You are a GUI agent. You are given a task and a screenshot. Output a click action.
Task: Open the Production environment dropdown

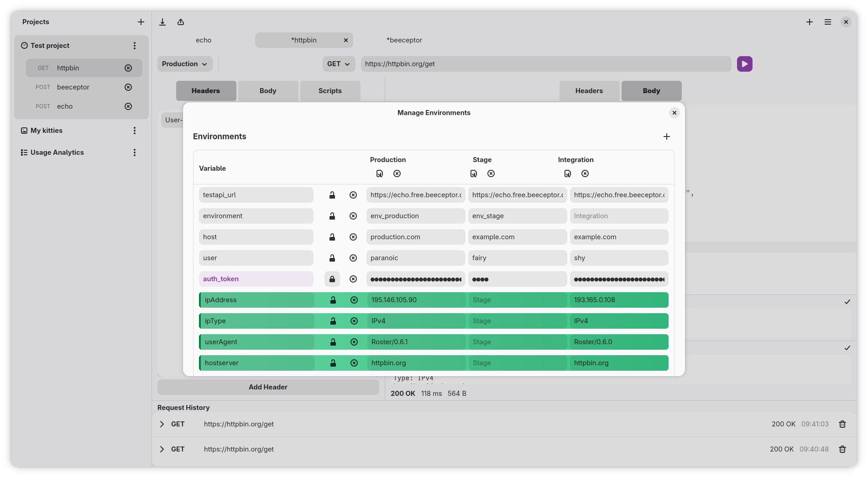[185, 64]
